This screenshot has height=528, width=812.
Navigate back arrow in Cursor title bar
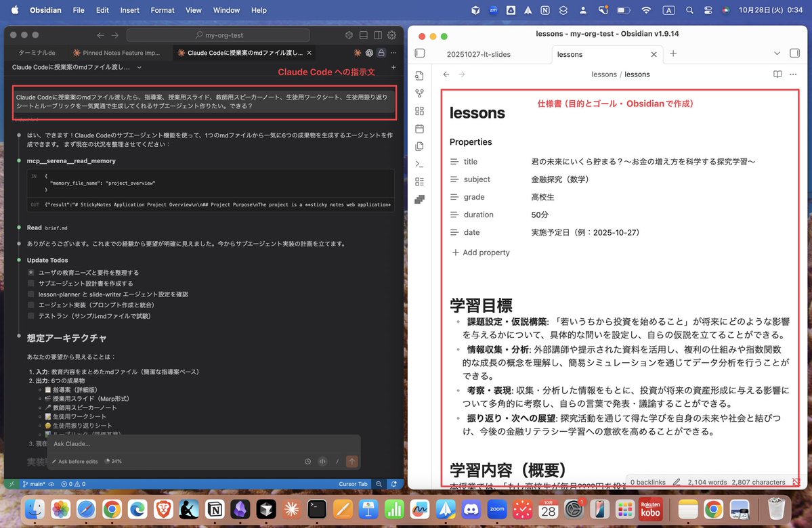[x=100, y=35]
